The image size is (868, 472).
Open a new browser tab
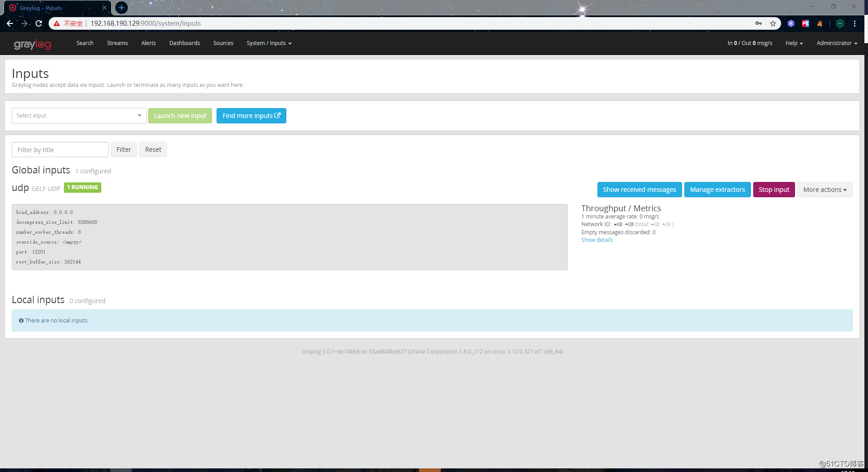pyautogui.click(x=122, y=8)
